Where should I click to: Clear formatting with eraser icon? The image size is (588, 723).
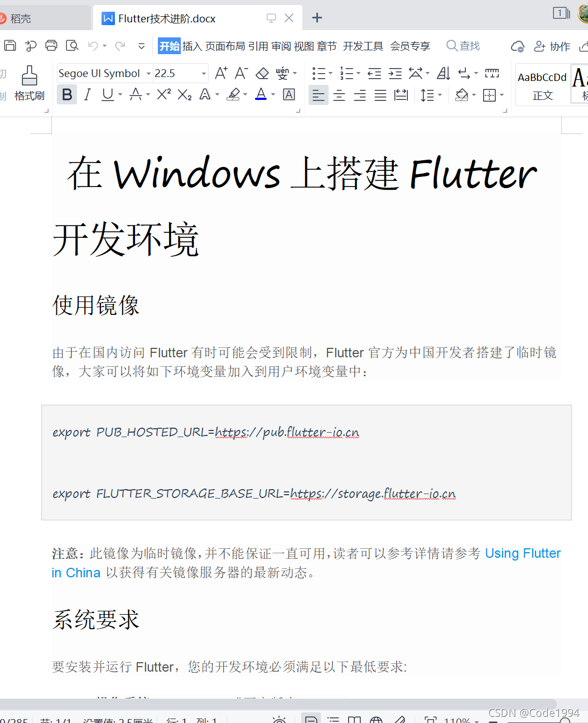click(x=262, y=73)
